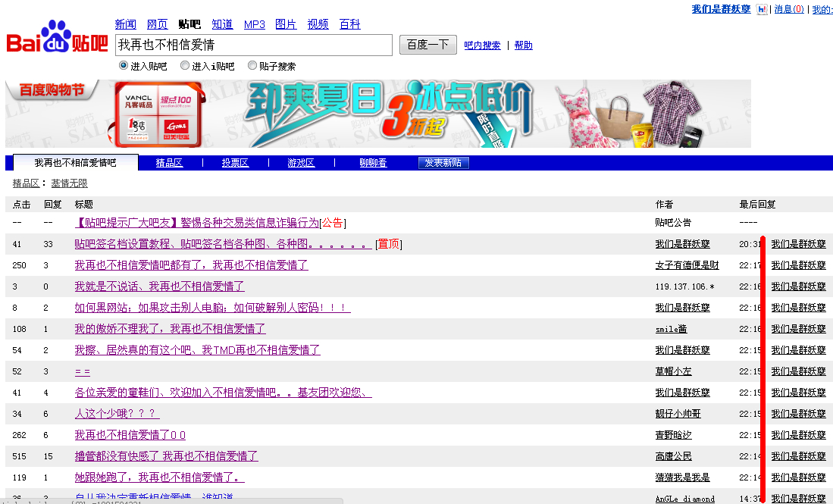
Task: Go to the 新闻 navigation link
Action: pyautogui.click(x=125, y=24)
